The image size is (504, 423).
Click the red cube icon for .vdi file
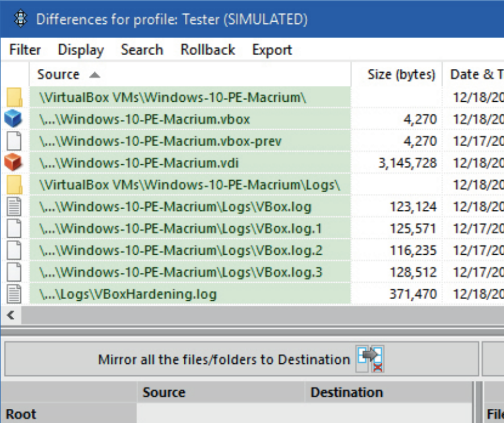(x=14, y=163)
